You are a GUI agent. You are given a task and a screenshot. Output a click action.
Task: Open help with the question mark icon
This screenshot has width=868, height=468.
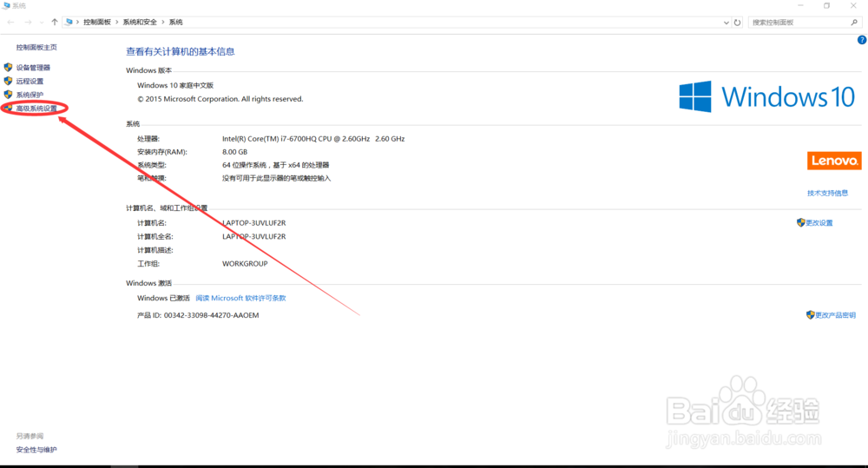(861, 40)
